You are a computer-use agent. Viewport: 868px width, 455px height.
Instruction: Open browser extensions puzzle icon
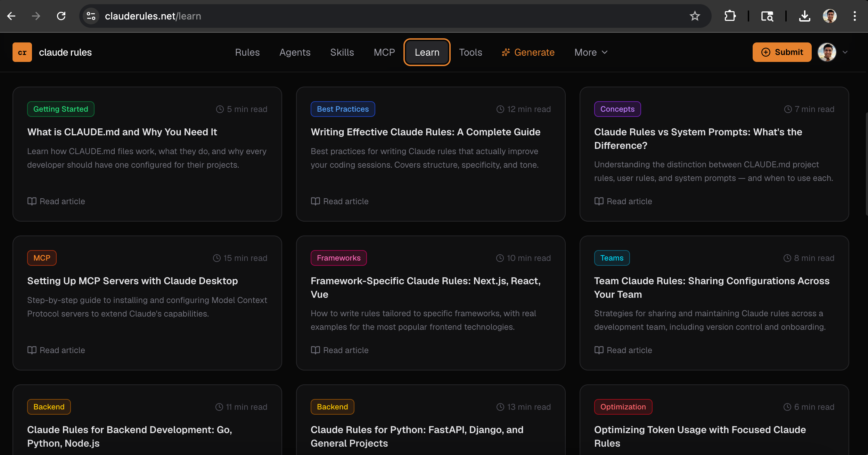730,16
